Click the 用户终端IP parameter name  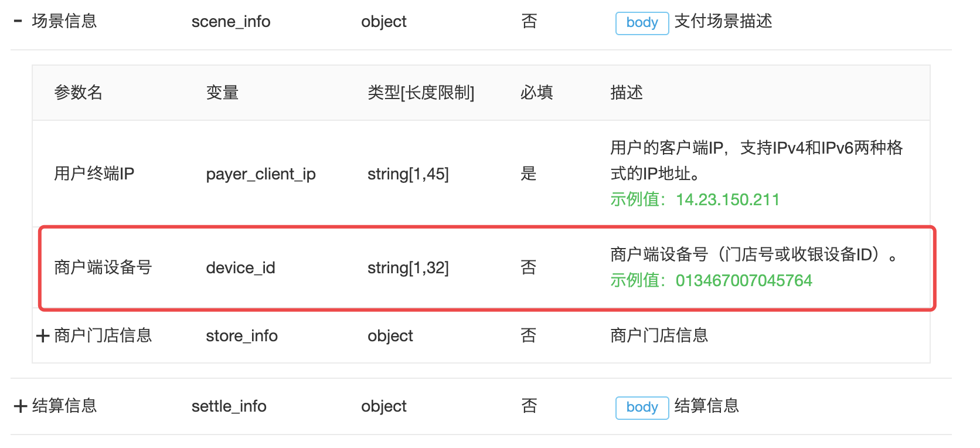coord(94,174)
